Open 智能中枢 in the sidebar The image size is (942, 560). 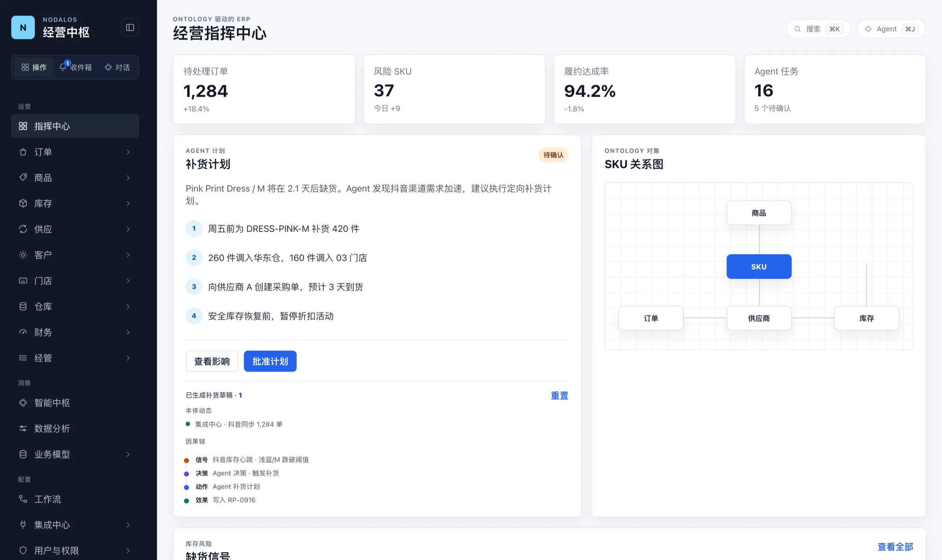pyautogui.click(x=75, y=403)
